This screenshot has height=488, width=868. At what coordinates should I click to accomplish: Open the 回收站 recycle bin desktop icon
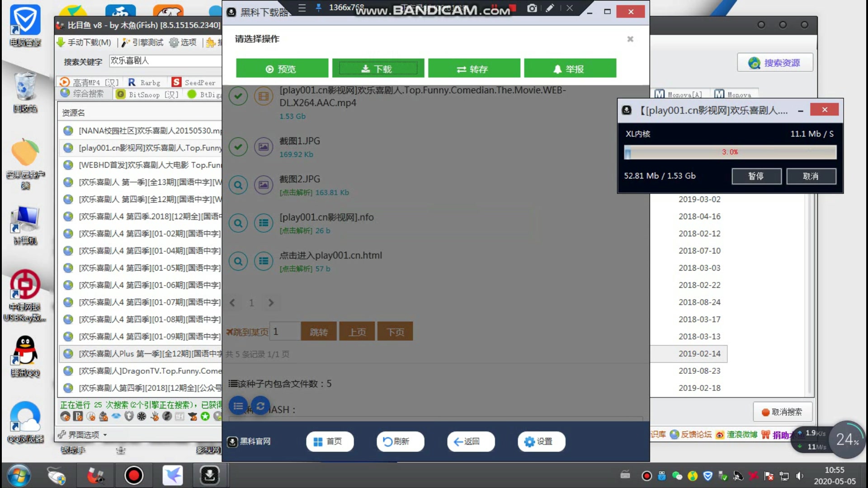25,93
